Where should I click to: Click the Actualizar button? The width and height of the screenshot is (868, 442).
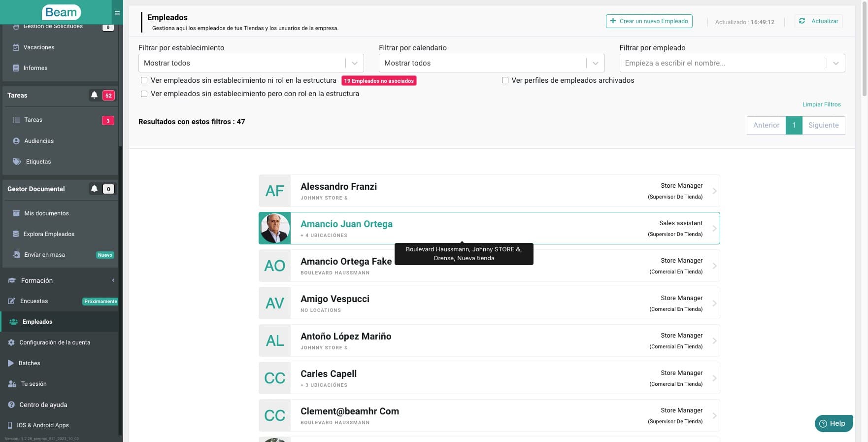pos(819,21)
